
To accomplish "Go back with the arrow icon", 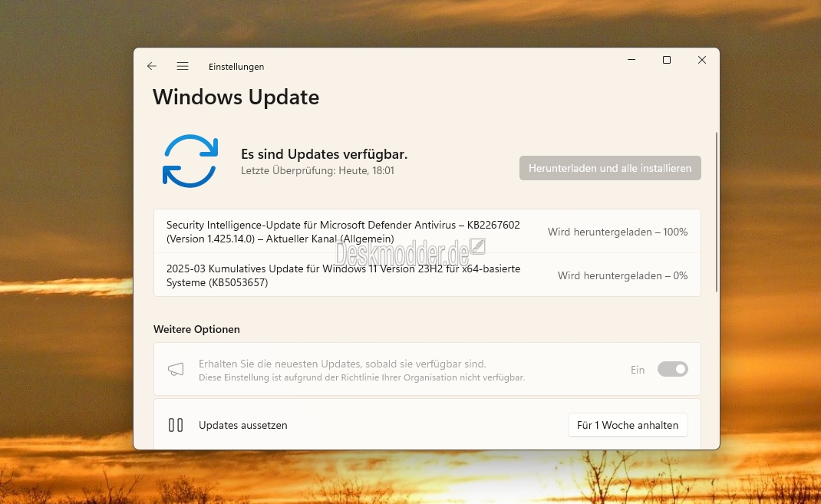I will tap(152, 66).
